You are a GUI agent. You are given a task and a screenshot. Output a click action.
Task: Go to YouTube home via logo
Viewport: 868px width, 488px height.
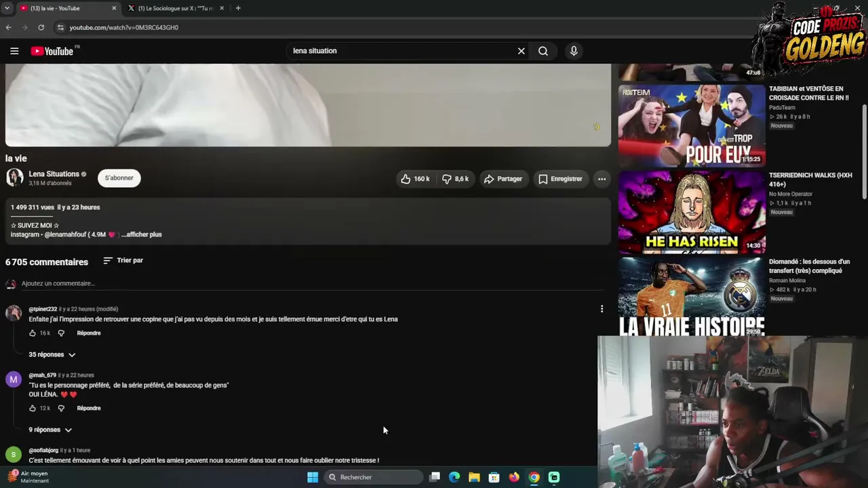(52, 51)
